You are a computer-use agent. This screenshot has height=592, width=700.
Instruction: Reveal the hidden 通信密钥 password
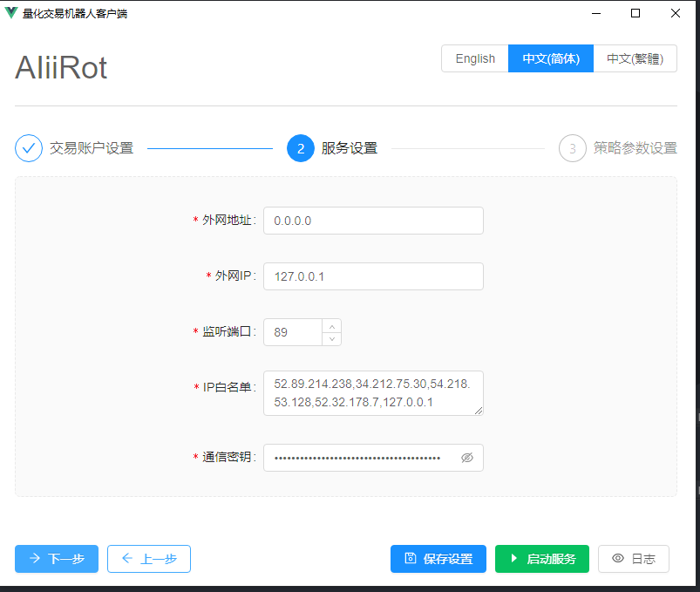tap(467, 457)
